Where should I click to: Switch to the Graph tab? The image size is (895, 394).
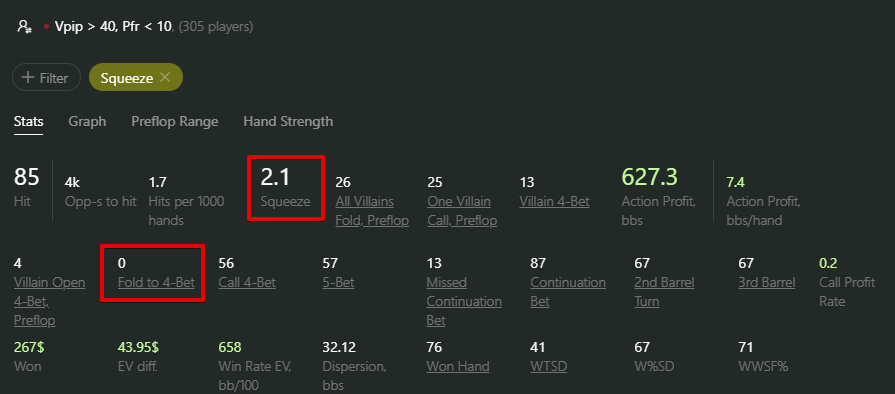pyautogui.click(x=87, y=122)
